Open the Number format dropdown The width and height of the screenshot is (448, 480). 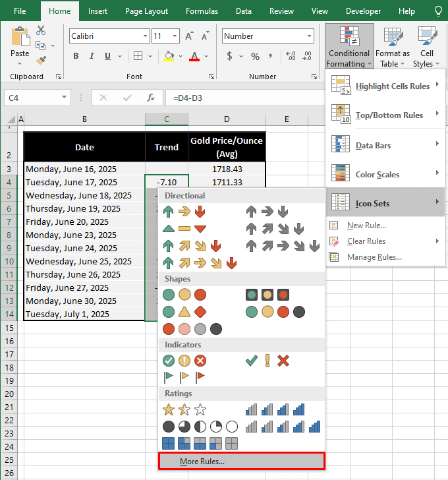tap(309, 36)
